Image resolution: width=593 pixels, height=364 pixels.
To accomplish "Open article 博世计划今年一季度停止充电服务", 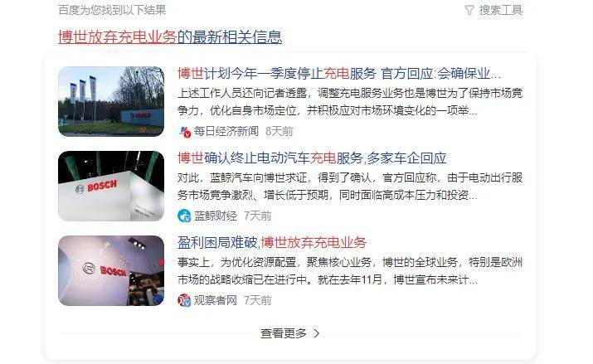I will (339, 73).
